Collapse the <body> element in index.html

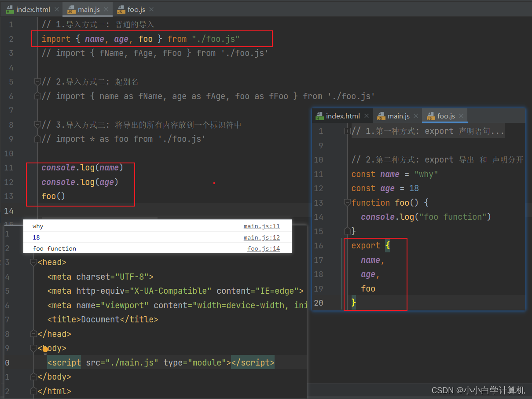[x=33, y=348]
